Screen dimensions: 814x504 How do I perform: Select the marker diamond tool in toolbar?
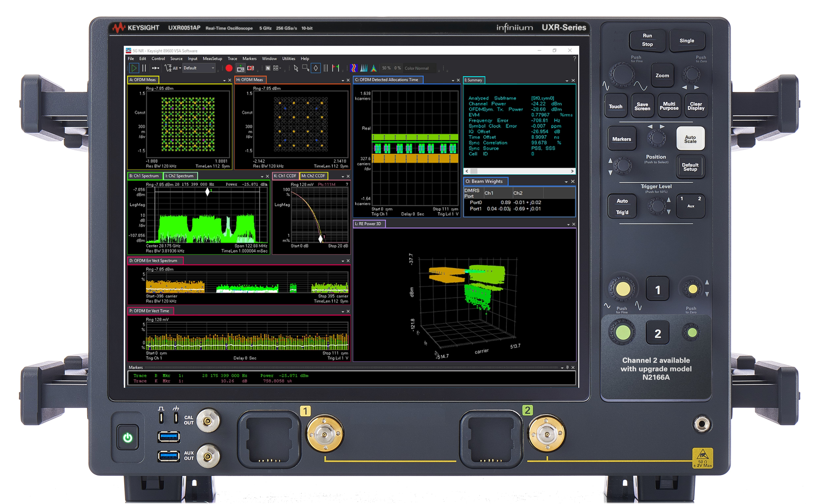[315, 68]
